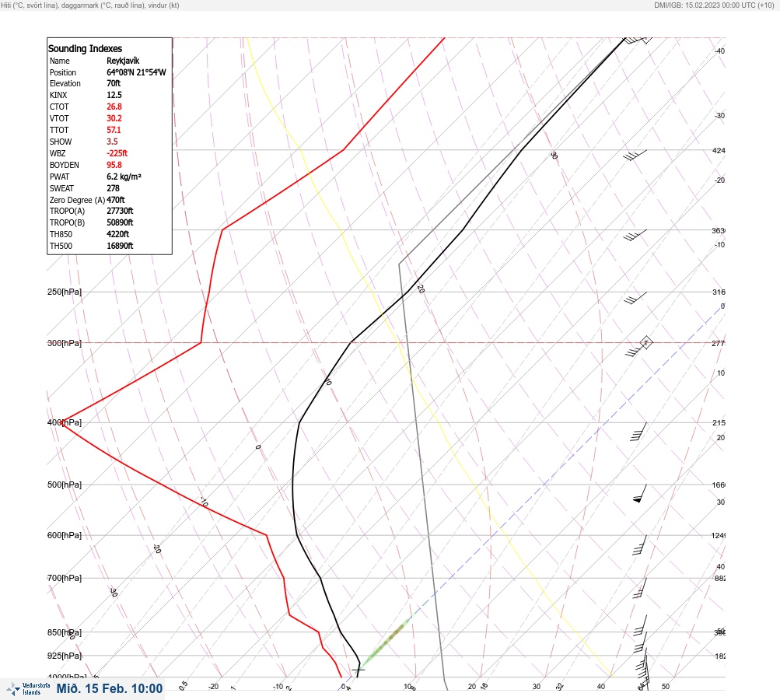Click the TH850 value '4220ft'
780x700 pixels.
[x=118, y=234]
